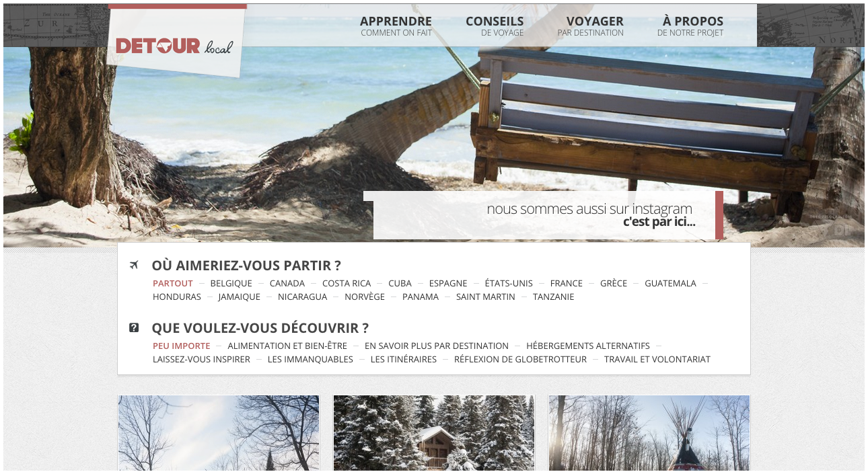Click the airplane icon beside destination heading
The width and height of the screenshot is (868, 474).
[134, 265]
